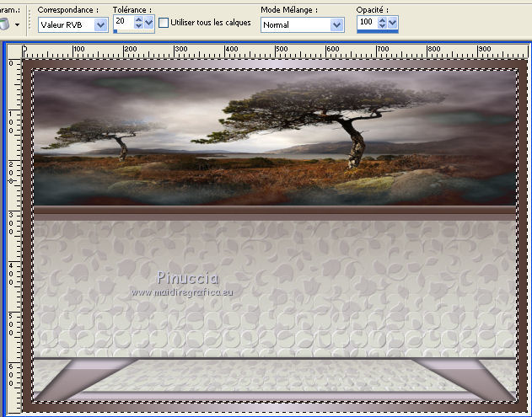532x417 pixels.
Task: Click the Opacité blue slider bar
Action: click(x=377, y=31)
